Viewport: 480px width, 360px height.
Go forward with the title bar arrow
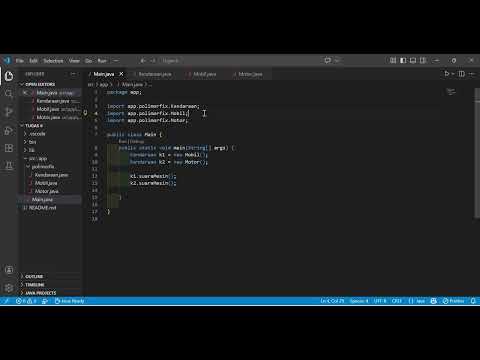pos(153,61)
